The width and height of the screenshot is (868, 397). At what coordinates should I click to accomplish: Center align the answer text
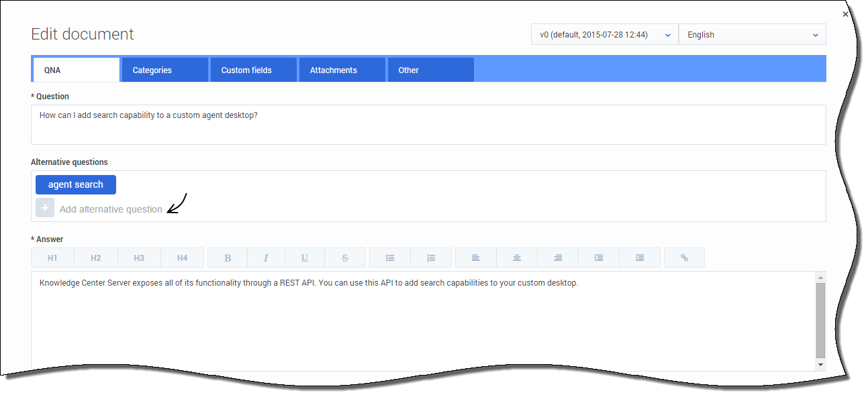coord(517,258)
